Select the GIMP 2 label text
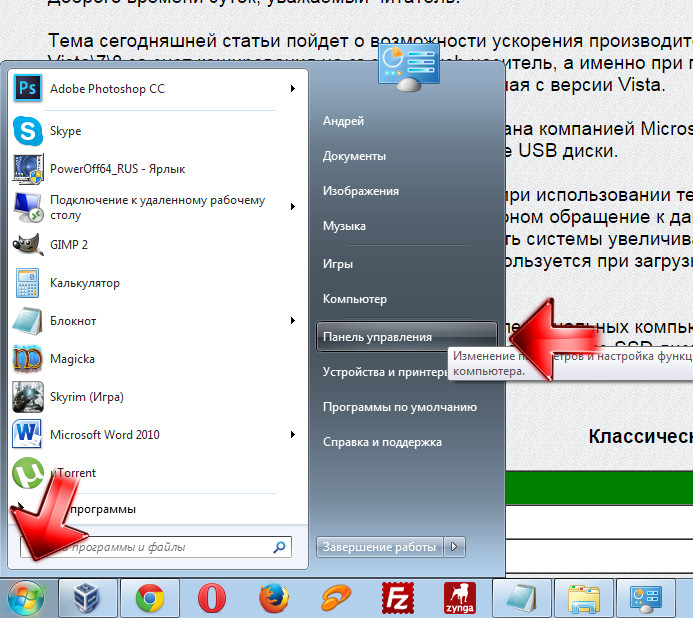The height and width of the screenshot is (618, 693). [69, 244]
